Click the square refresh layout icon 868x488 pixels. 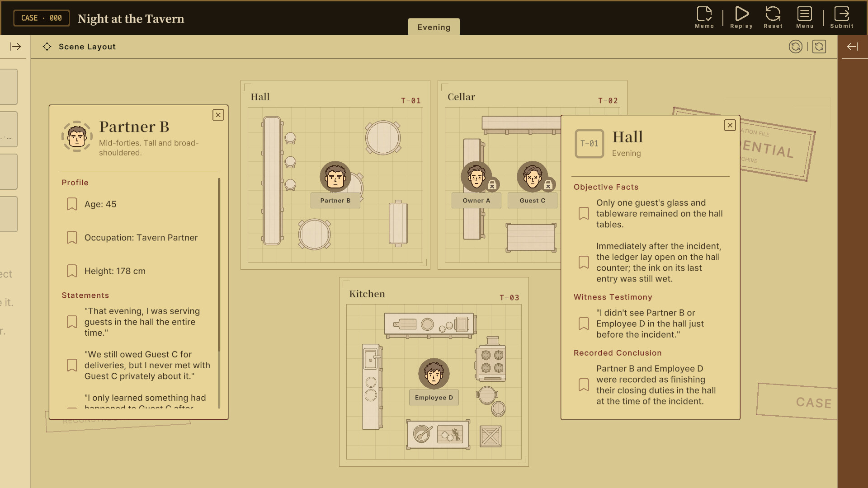coord(819,47)
